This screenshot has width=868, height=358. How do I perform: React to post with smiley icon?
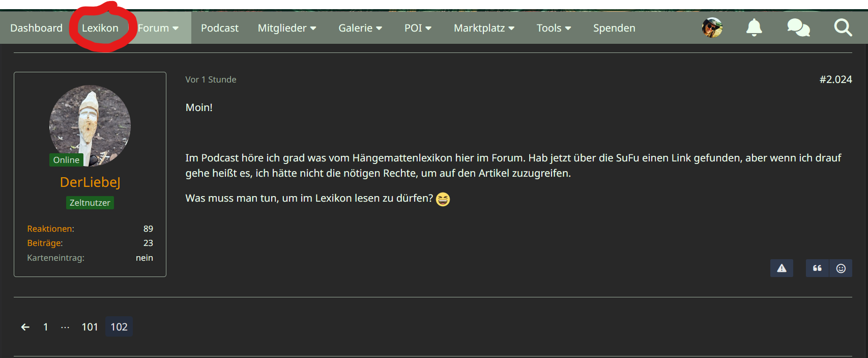pos(841,268)
